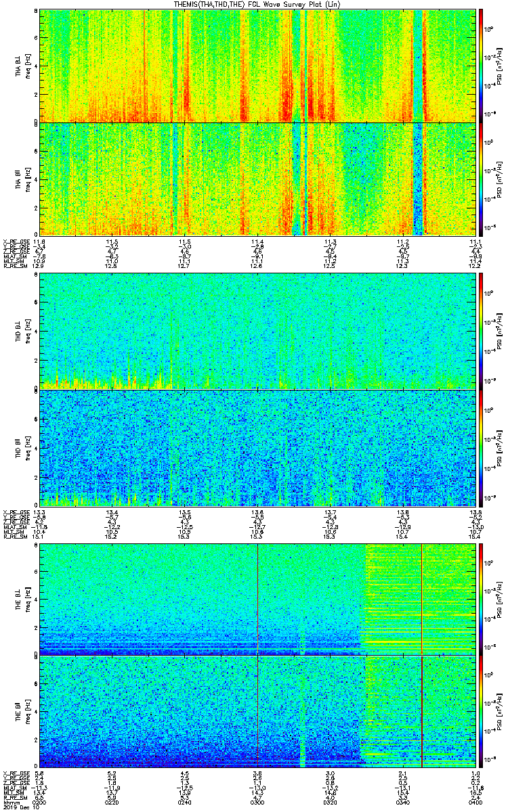Click 'THA B∥ freq [Hz]' y-axis label
Screen dimensions: 508x812
click(x=22, y=179)
